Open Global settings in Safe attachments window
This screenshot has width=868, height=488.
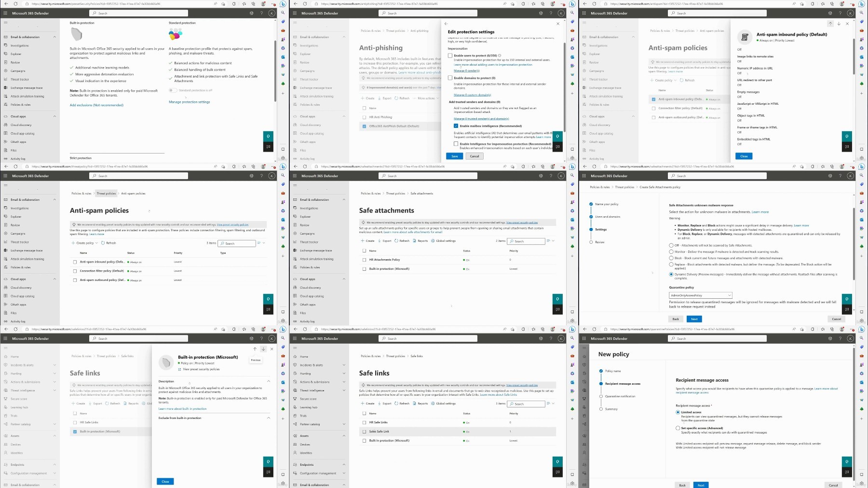tap(443, 240)
